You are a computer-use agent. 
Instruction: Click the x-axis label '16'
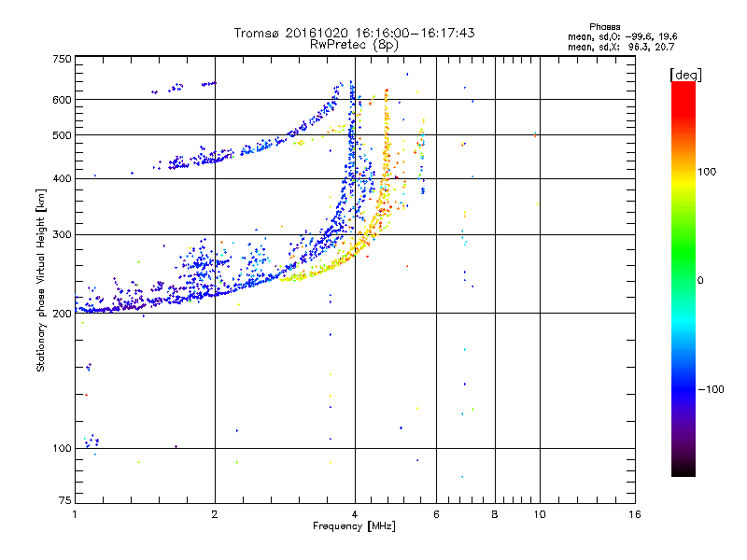coord(635,514)
